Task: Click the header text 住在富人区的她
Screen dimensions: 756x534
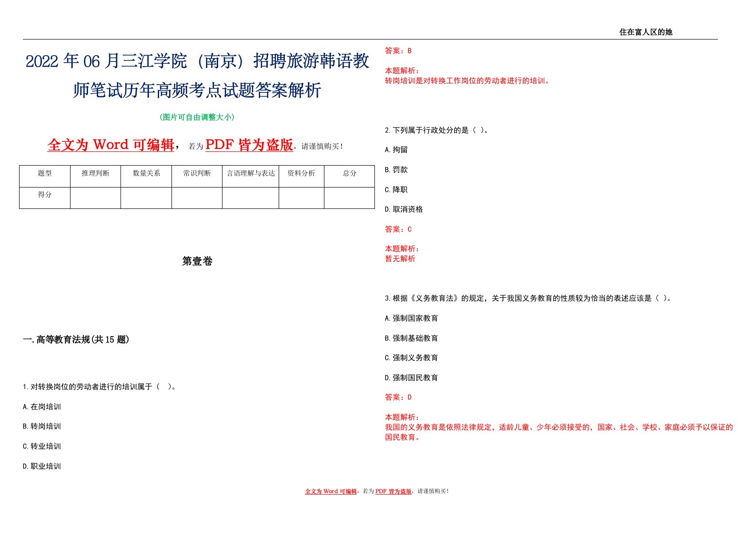Action: coord(645,32)
